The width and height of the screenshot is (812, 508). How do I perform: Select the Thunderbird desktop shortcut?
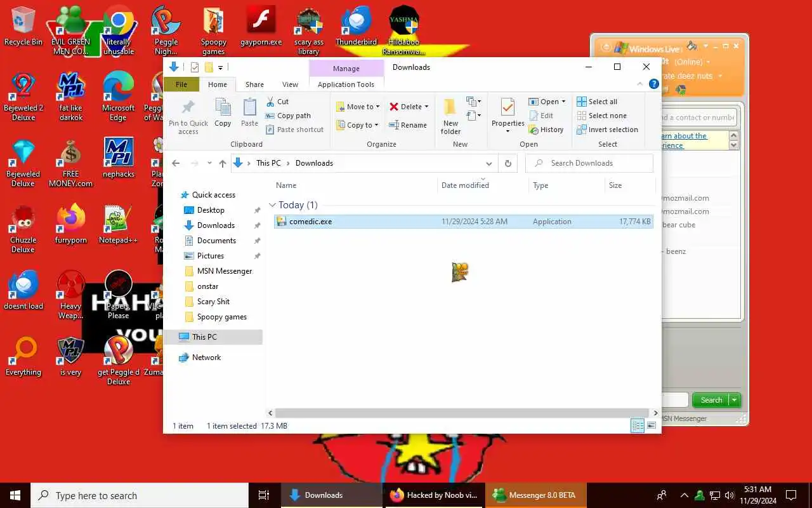click(x=357, y=27)
